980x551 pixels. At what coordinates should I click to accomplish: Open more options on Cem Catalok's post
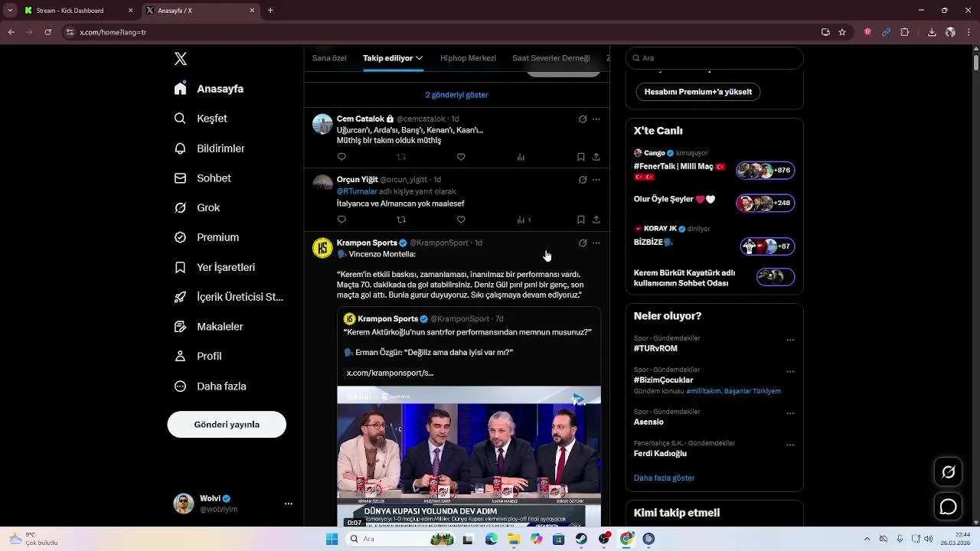click(x=596, y=119)
